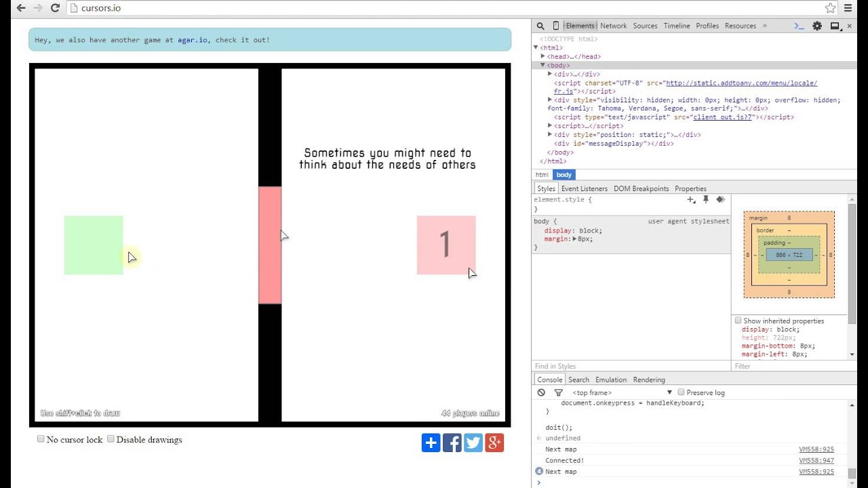Open the DOM Breakpoints sidebar tab
The width and height of the screenshot is (868, 488).
(x=642, y=188)
